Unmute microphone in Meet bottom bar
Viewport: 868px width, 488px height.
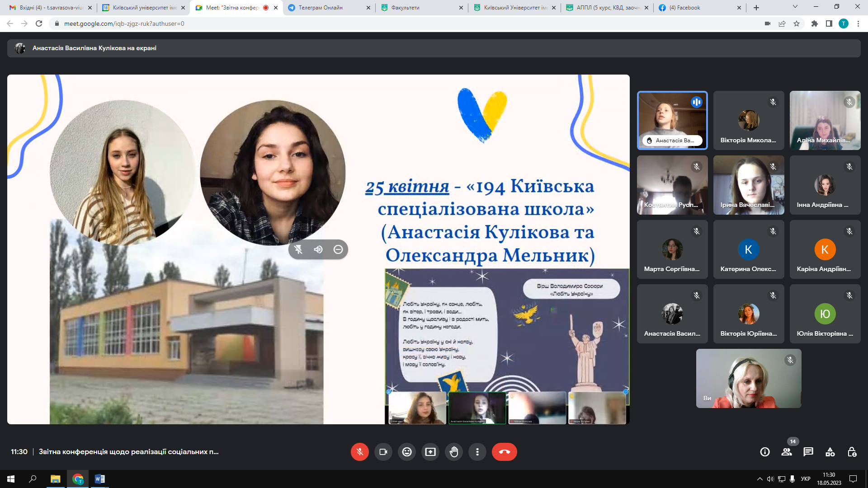tap(359, 452)
